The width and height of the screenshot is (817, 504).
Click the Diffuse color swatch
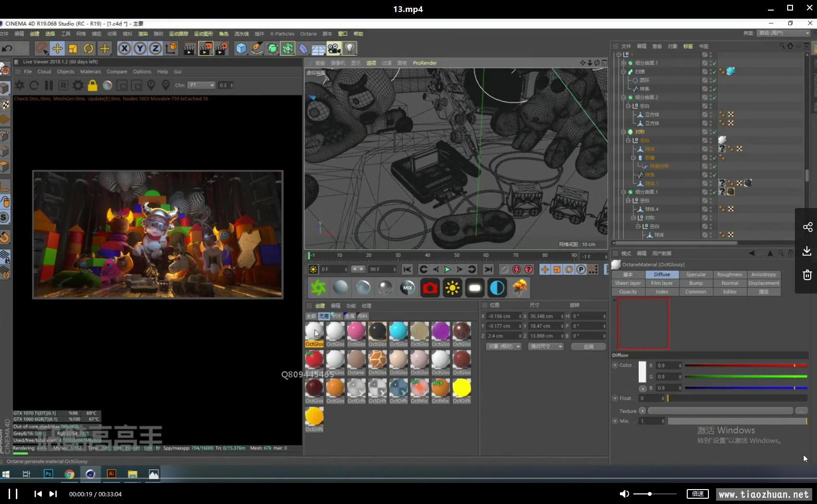click(x=642, y=372)
